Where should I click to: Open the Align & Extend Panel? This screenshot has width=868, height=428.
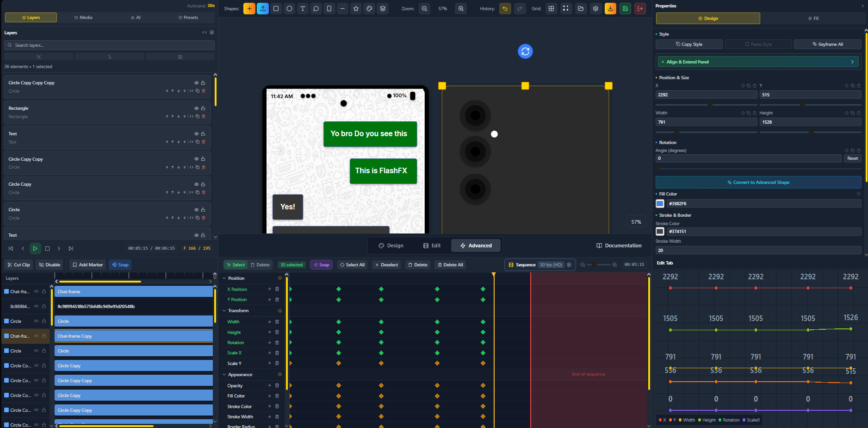[758, 61]
